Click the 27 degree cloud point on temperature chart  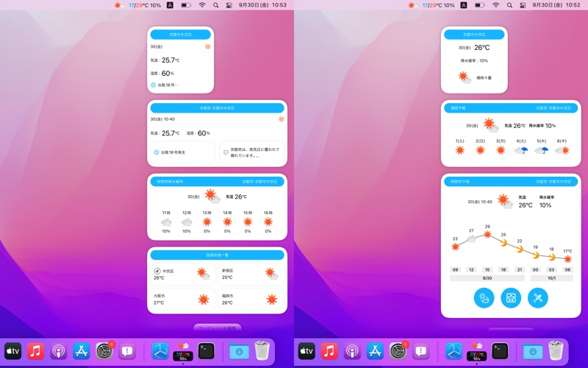click(x=471, y=238)
